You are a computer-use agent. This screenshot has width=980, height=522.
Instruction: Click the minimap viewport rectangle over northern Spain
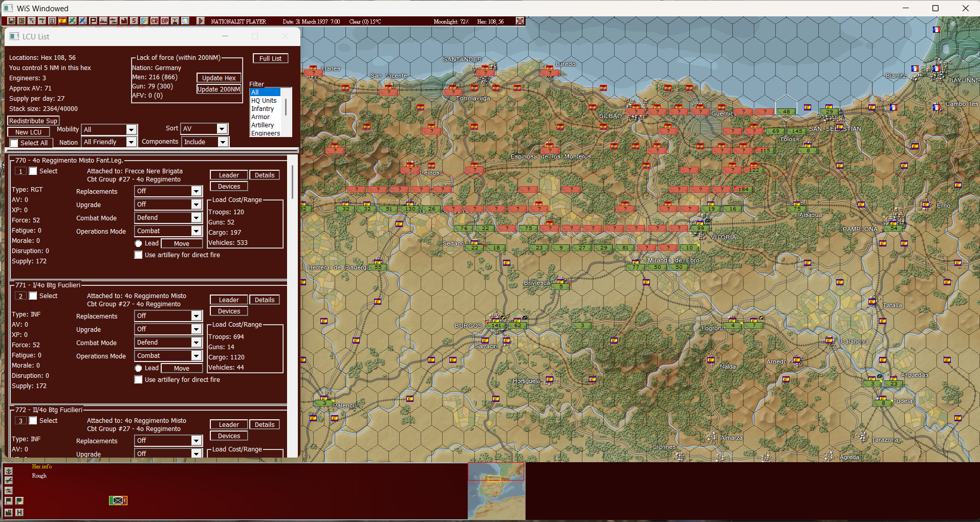tap(494, 479)
